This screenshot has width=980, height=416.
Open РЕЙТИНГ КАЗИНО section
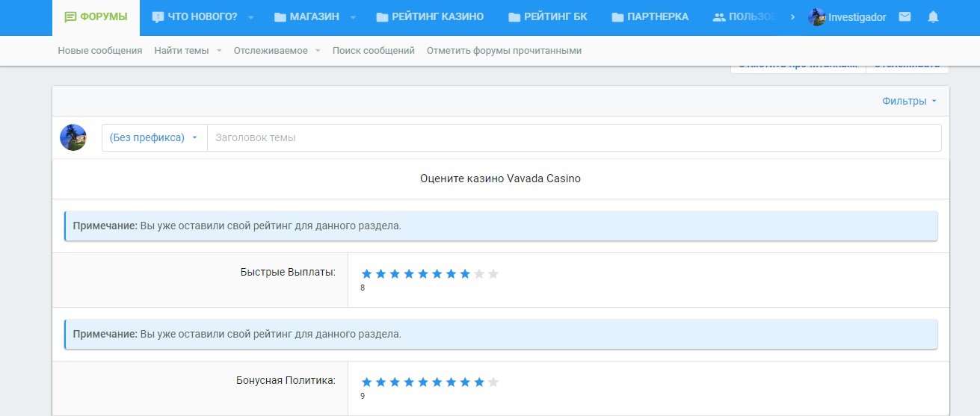pos(430,17)
